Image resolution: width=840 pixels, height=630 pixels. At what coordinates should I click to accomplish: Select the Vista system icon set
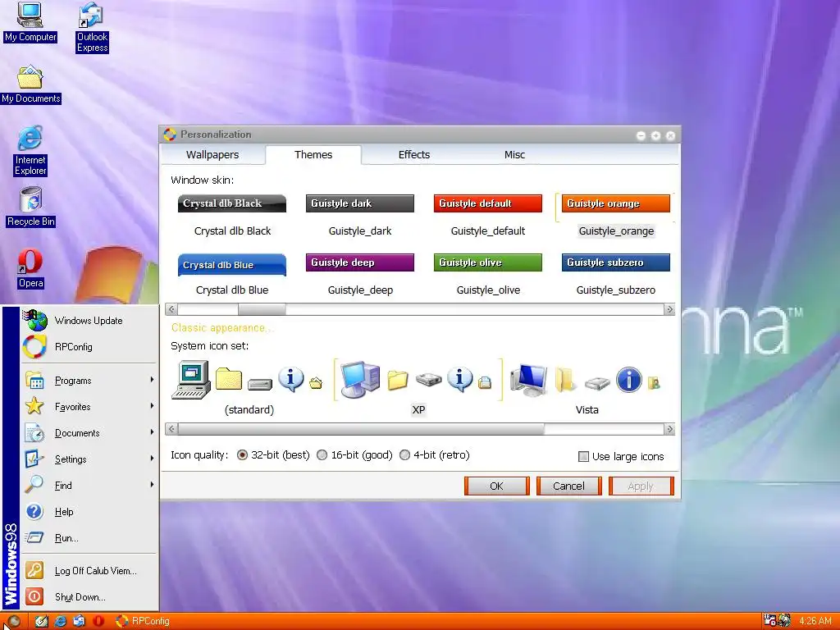(587, 388)
